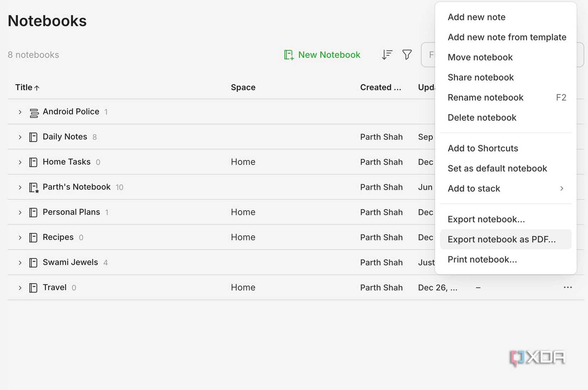Open more options for the Travel notebook
The height and width of the screenshot is (390, 588).
(568, 287)
